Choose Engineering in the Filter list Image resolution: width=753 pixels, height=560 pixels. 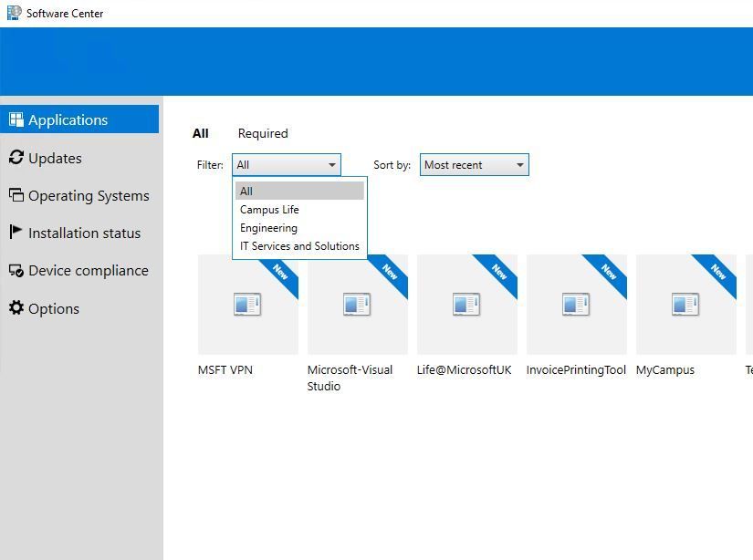click(x=299, y=227)
